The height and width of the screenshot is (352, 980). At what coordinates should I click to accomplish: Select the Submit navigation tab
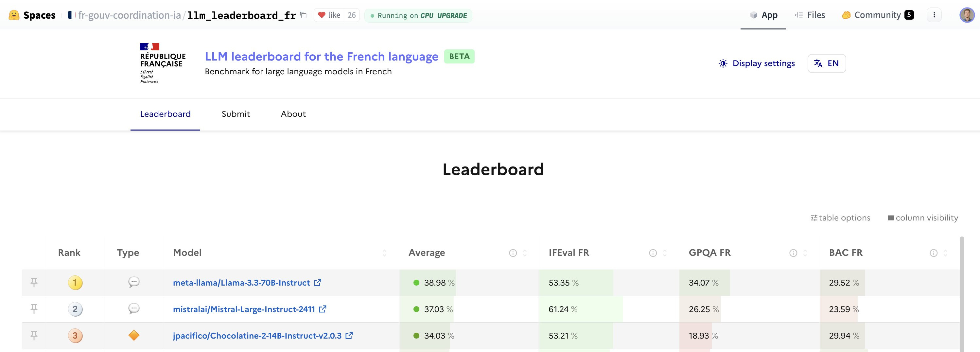pyautogui.click(x=236, y=114)
